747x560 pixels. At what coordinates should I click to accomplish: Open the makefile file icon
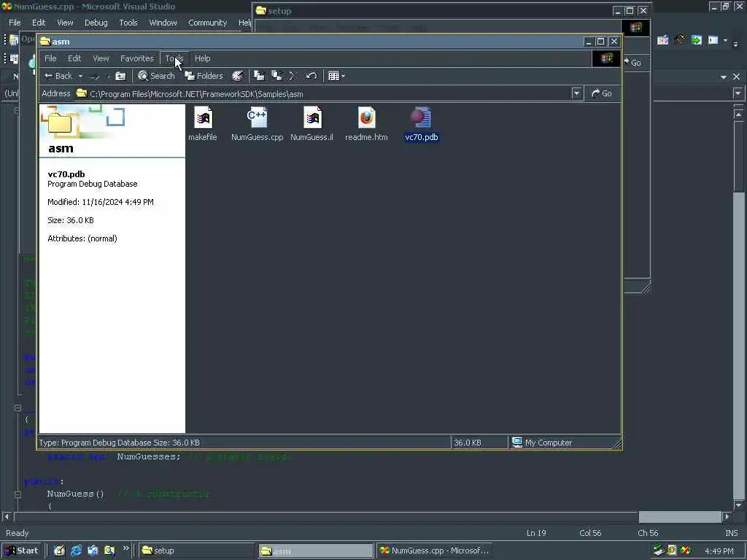203,118
